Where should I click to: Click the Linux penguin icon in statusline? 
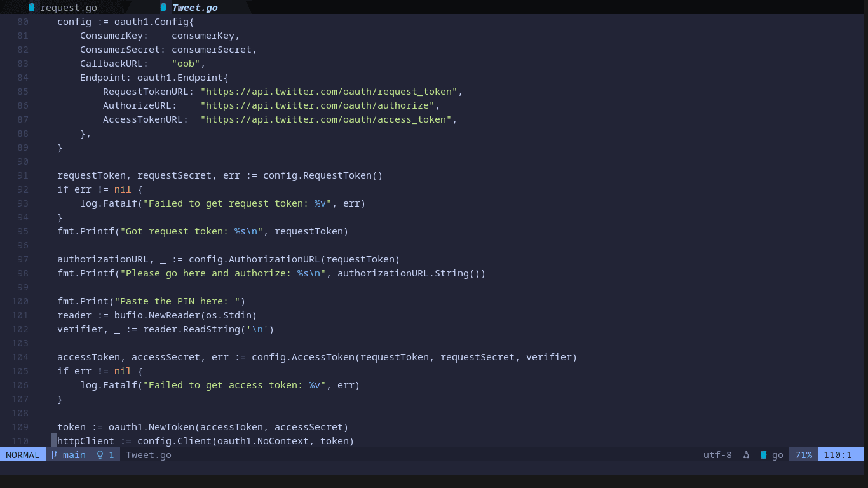746,455
